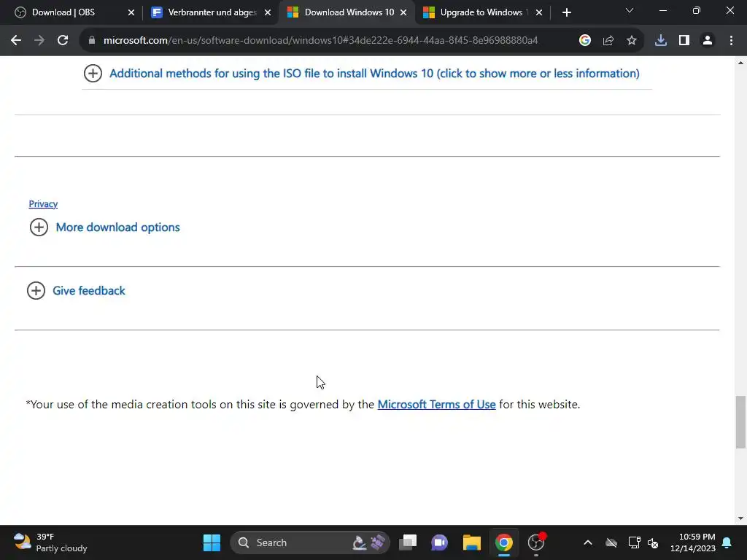Click the taskbar Search box

click(x=310, y=542)
